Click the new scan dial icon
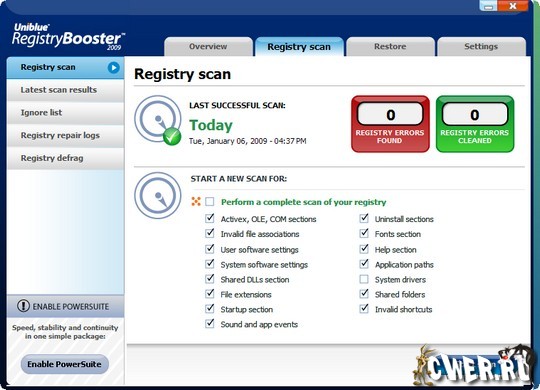This screenshot has height=390, width=540. [158, 195]
